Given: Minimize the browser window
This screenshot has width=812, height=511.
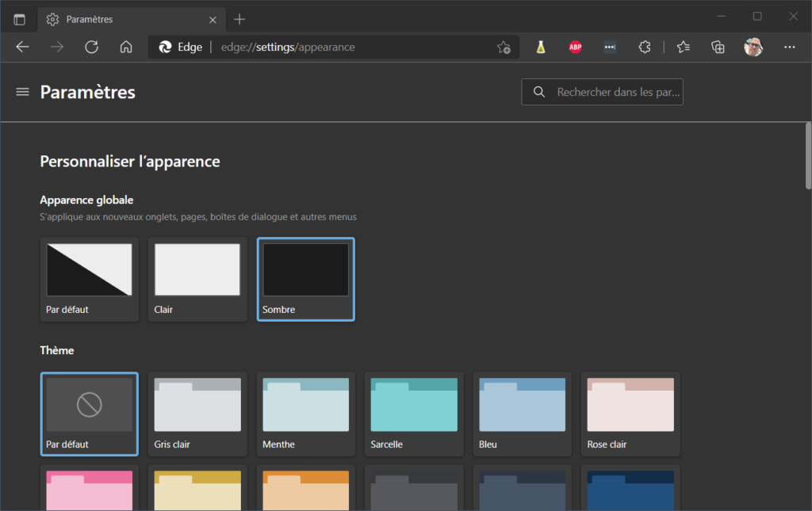Looking at the screenshot, I should click(721, 17).
